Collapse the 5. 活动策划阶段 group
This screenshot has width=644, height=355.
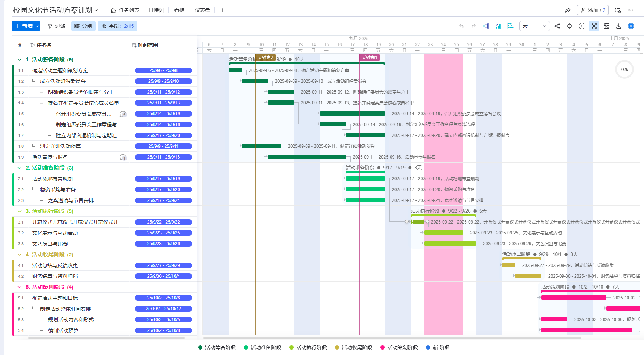[20, 287]
